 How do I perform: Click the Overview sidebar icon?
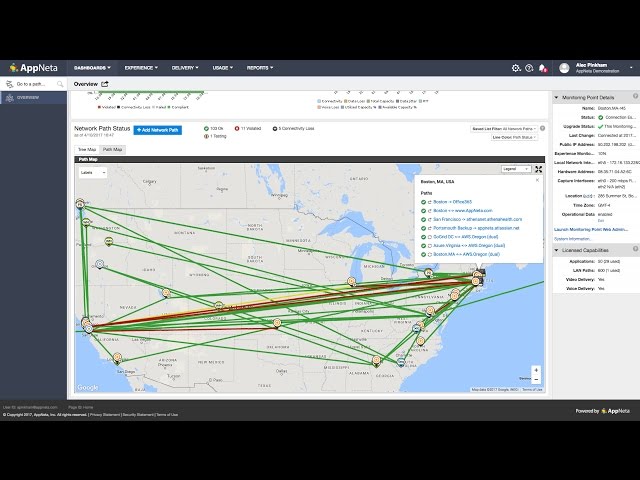point(9,98)
